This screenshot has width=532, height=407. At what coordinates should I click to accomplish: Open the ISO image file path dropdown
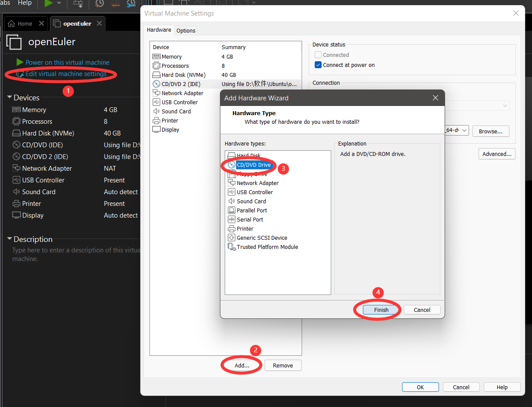[x=464, y=130]
